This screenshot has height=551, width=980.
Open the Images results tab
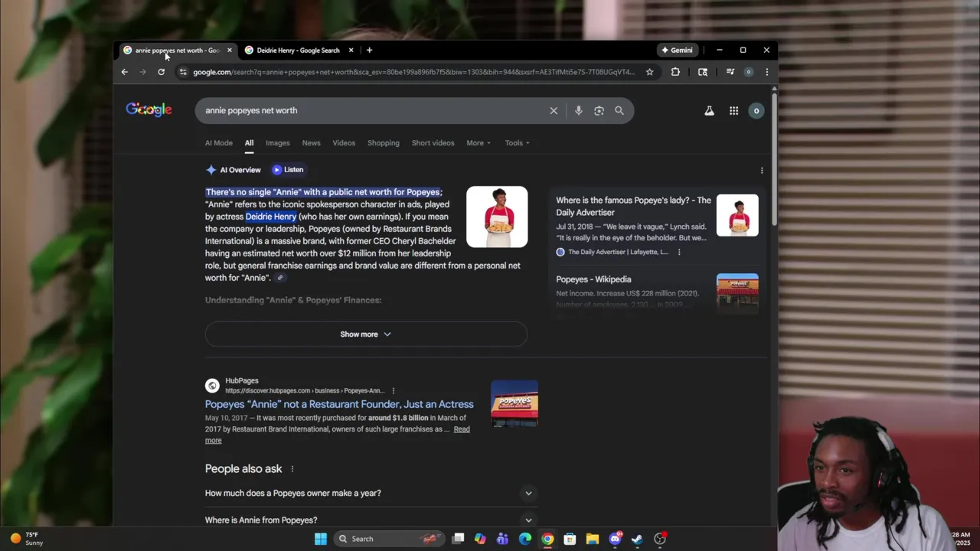(x=277, y=143)
